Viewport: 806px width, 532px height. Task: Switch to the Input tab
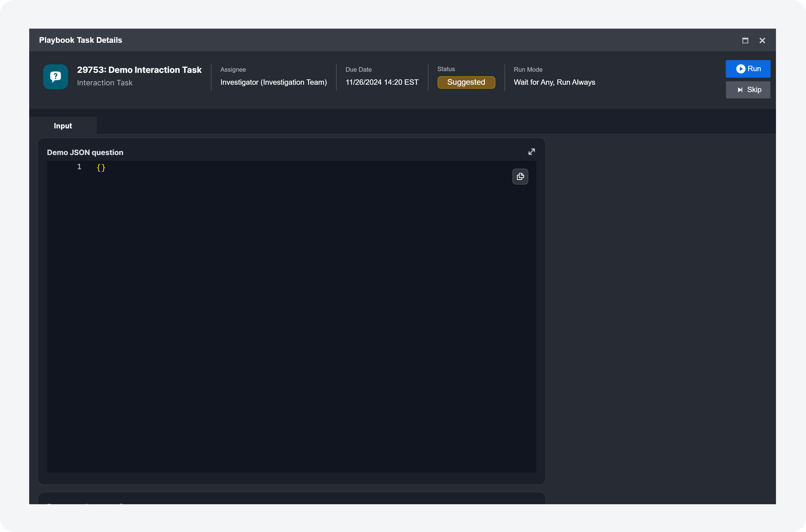[x=63, y=126]
